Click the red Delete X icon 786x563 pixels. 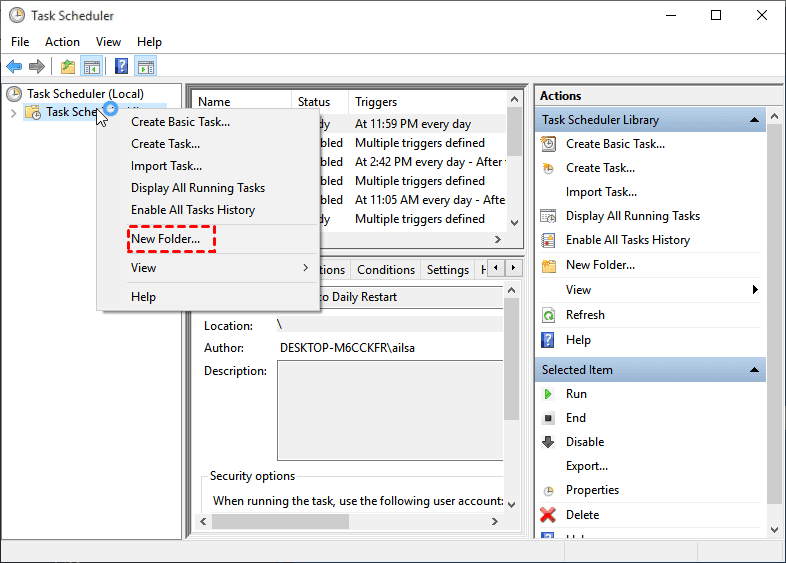[x=548, y=515]
